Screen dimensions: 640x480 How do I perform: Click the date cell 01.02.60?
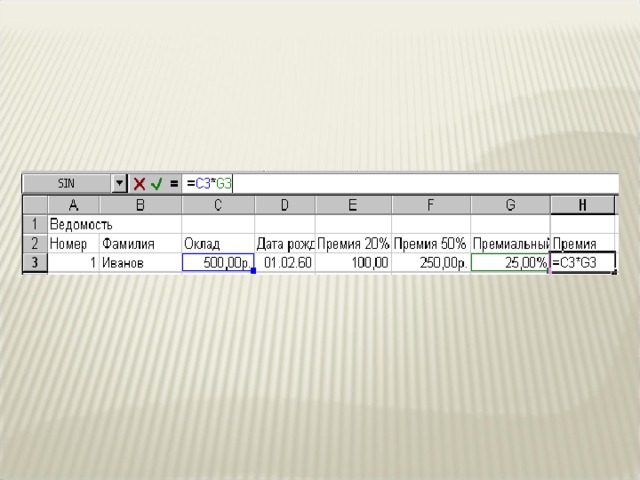click(x=285, y=262)
